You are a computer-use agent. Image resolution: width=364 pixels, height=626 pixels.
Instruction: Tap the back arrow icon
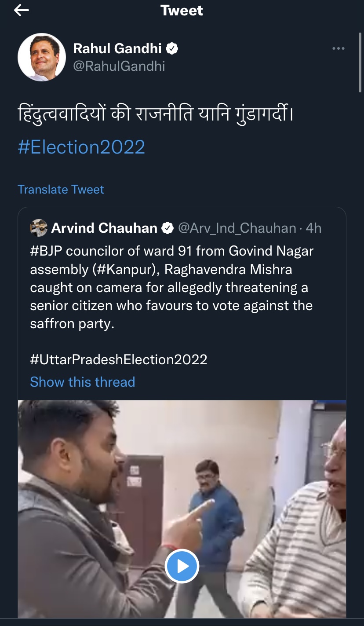point(21,11)
